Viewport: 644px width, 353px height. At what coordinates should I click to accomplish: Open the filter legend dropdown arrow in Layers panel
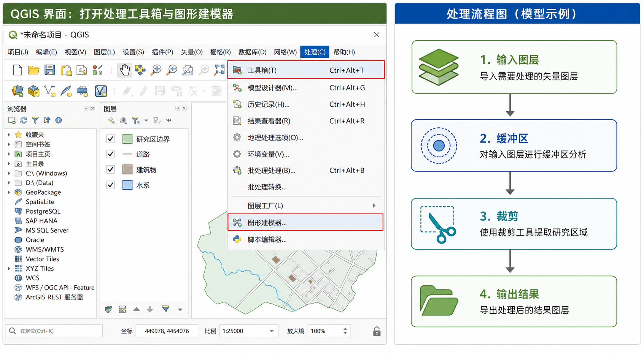[x=146, y=120]
